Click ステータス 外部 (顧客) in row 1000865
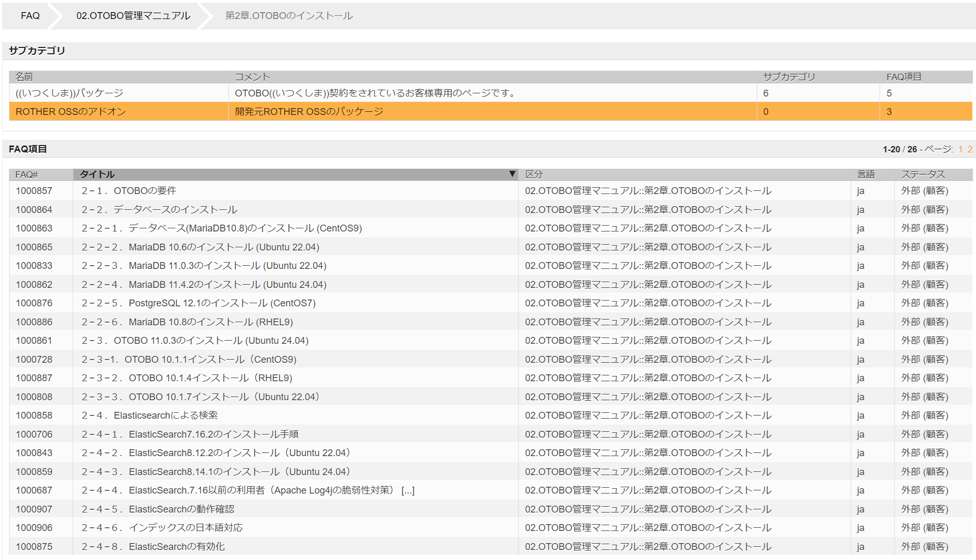This screenshot has height=560, width=976. click(x=924, y=247)
